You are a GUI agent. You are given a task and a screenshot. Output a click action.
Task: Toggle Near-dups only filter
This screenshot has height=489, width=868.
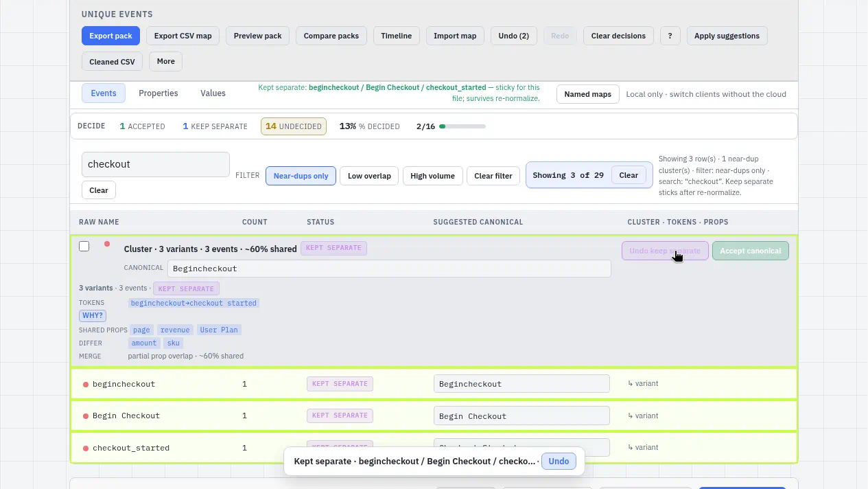pos(301,176)
